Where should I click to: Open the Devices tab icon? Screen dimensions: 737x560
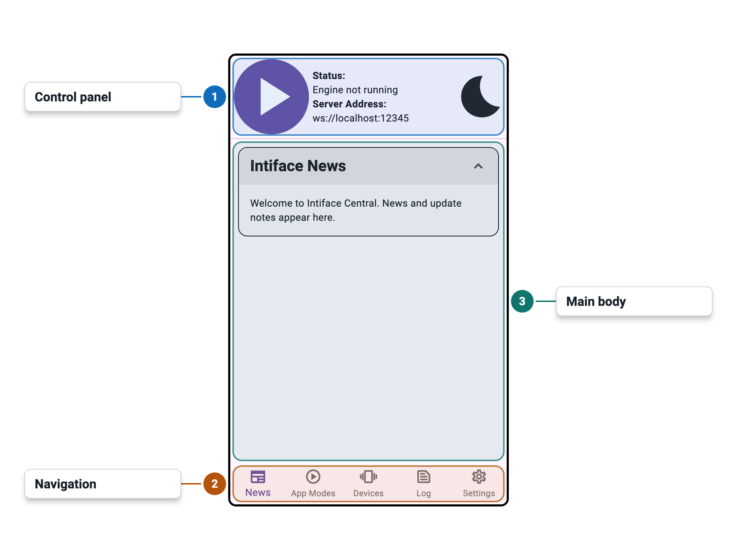point(368,477)
